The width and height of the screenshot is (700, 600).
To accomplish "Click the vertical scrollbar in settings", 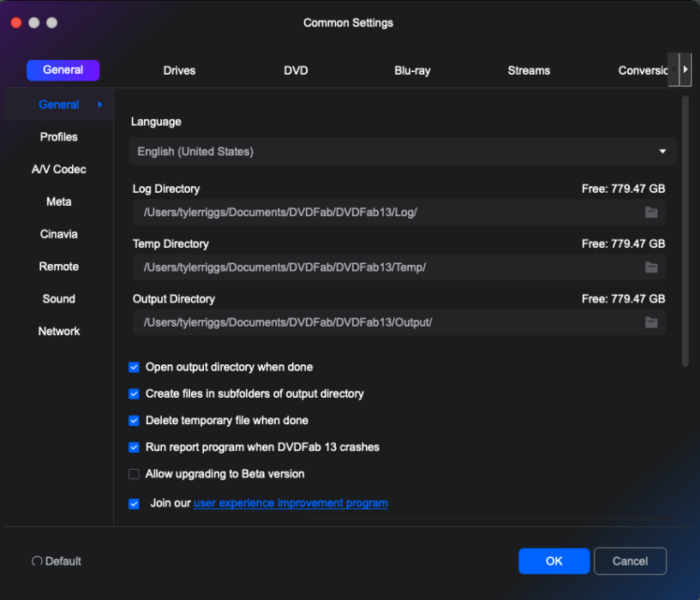I will [x=685, y=231].
